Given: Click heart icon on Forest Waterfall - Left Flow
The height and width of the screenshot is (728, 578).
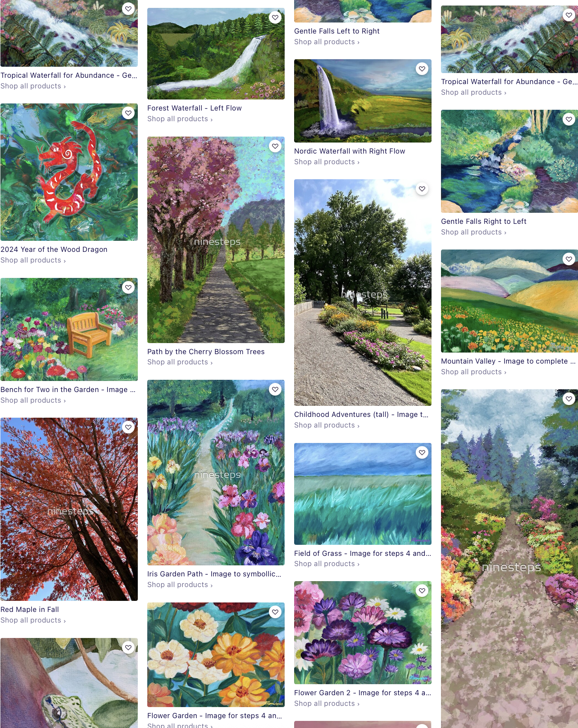Looking at the screenshot, I should [x=275, y=18].
